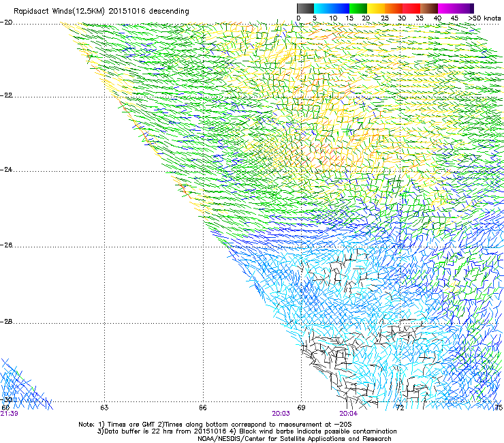Image resolution: width=504 pixels, height=443 pixels.
Task: Click the legend label '25'
Action: (385, 18)
